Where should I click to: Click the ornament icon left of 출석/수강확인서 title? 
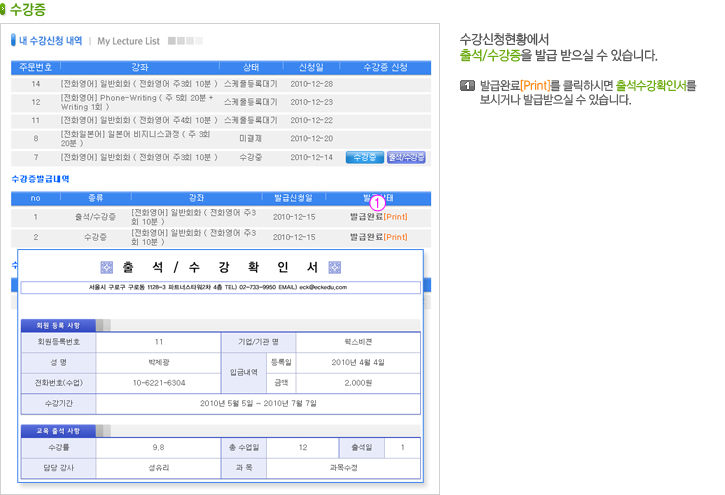tap(107, 268)
